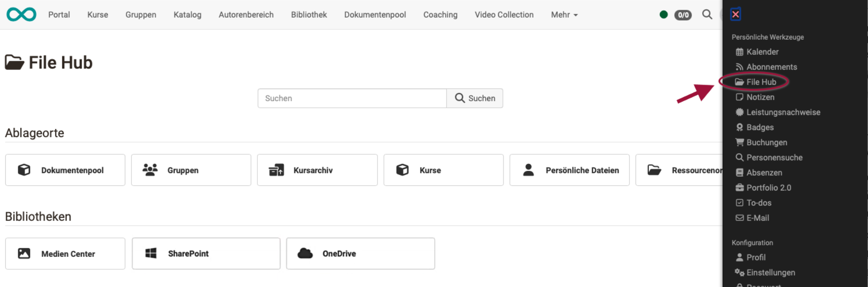Open the Medien Center library card
The height and width of the screenshot is (287, 868).
(x=65, y=254)
